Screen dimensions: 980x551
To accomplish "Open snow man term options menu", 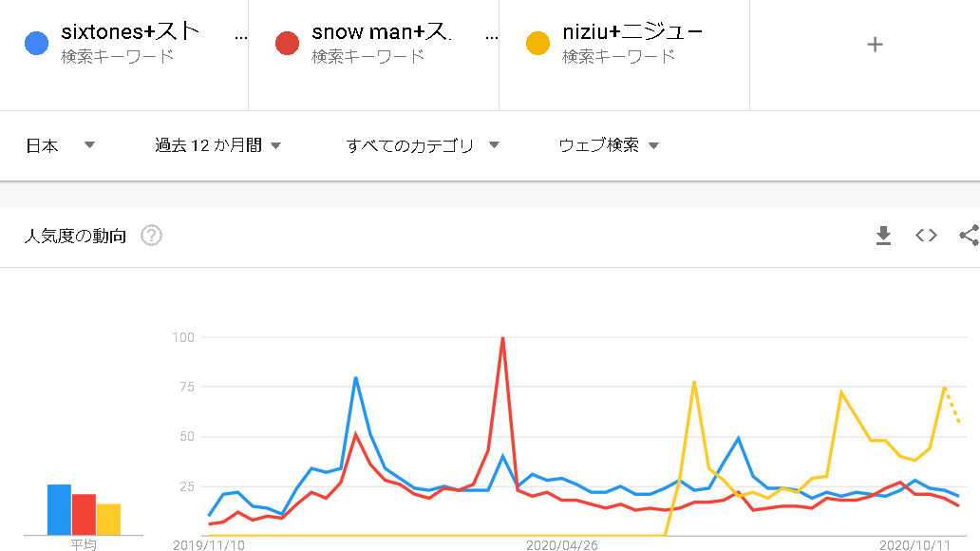I will (x=491, y=38).
